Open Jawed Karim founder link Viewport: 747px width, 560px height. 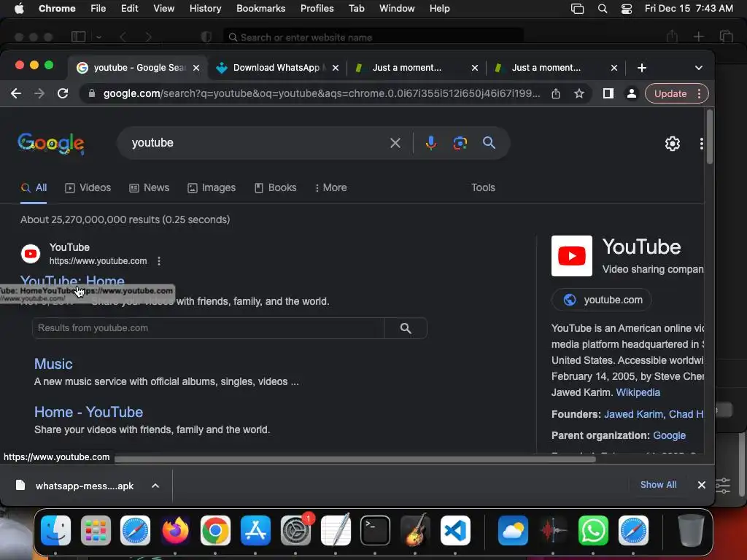pyautogui.click(x=634, y=414)
